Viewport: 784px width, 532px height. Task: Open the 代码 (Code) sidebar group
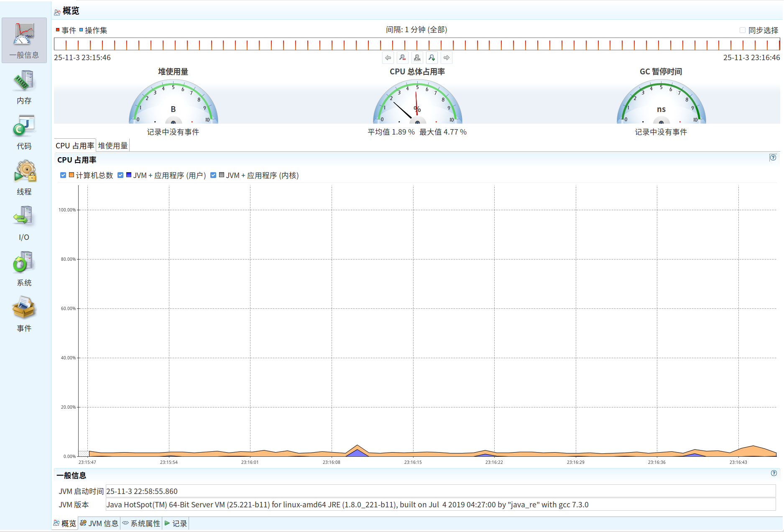24,133
